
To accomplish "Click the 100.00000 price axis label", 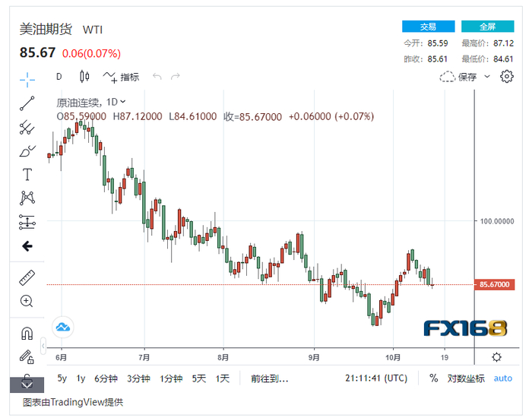I will [497, 221].
